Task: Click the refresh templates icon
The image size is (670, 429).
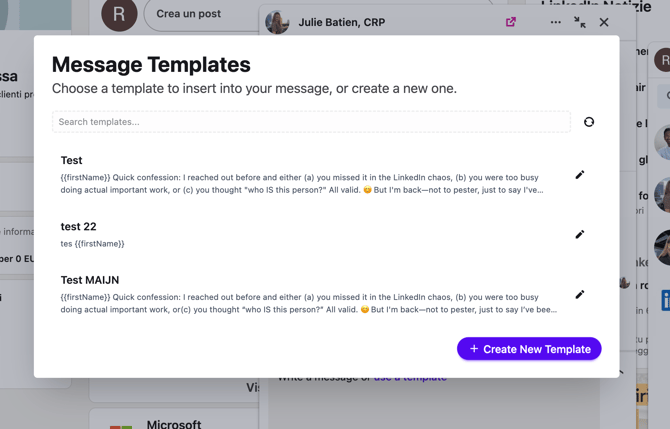Action: tap(589, 122)
